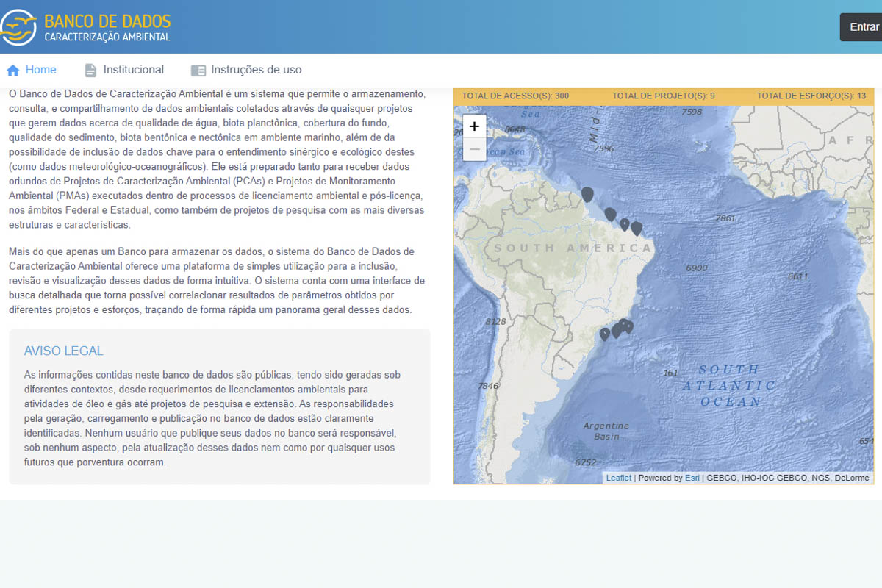Viewport: 882px width, 588px height.
Task: Open the Esri attribution link
Action: coord(692,478)
